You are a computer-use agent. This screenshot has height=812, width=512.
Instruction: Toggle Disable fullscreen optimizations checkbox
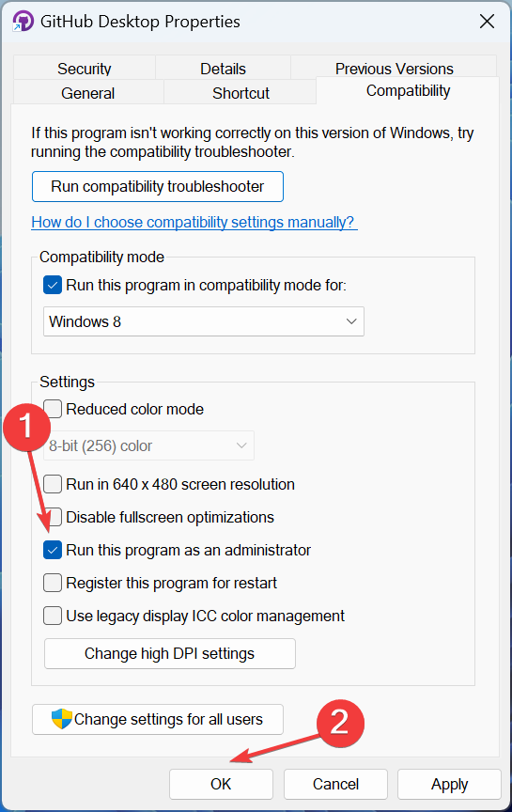pyautogui.click(x=54, y=517)
